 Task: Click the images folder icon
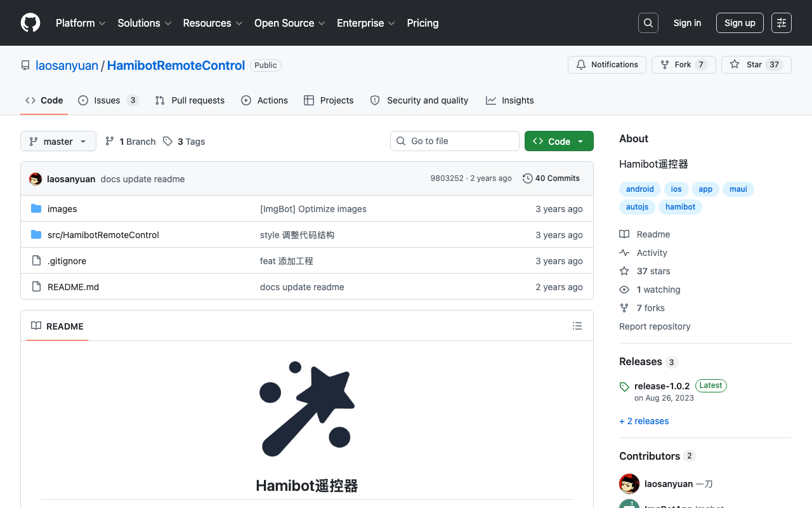click(x=36, y=209)
